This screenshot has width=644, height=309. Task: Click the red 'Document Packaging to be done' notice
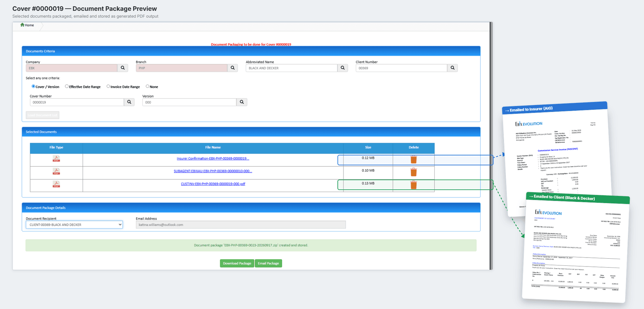[x=251, y=44]
